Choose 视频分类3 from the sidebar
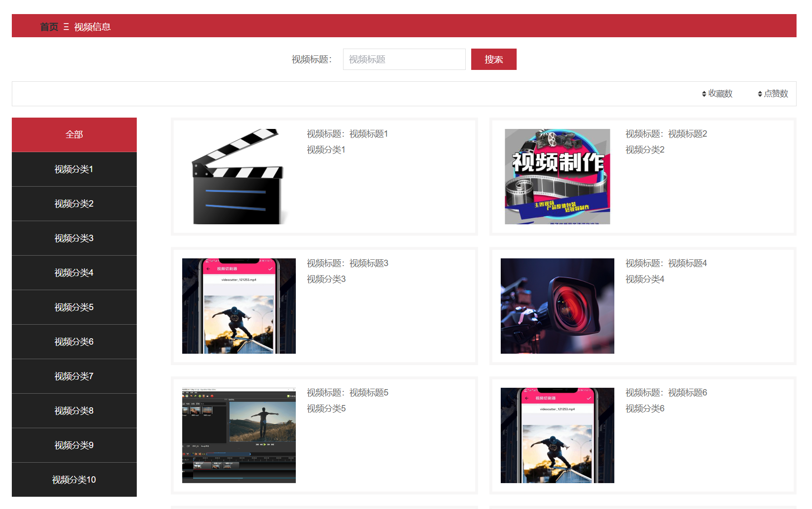The height and width of the screenshot is (509, 812). pos(74,238)
